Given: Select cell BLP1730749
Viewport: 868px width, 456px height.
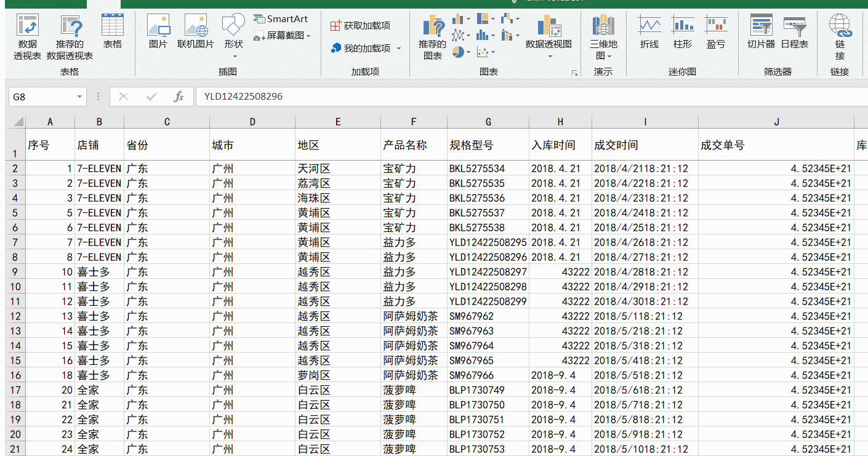Looking at the screenshot, I should coord(488,390).
